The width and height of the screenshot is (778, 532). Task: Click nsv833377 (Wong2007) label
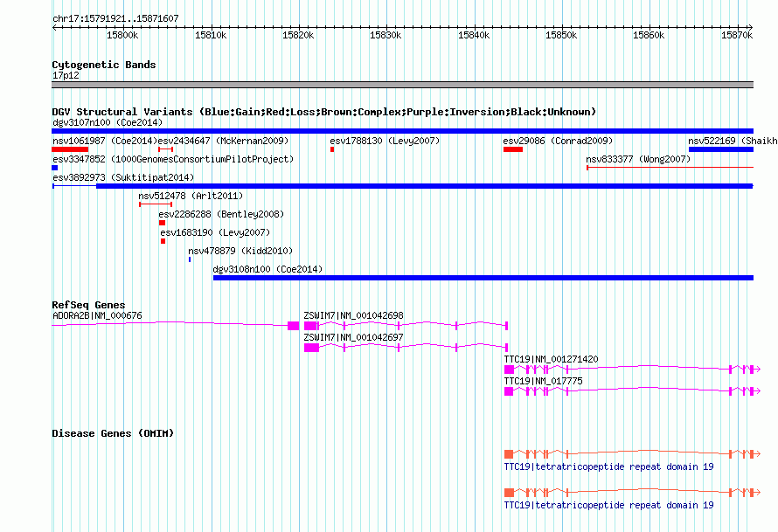click(638, 159)
